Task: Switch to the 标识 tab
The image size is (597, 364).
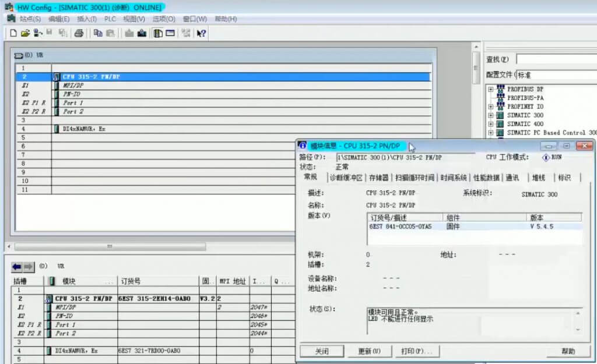Action: tap(564, 178)
